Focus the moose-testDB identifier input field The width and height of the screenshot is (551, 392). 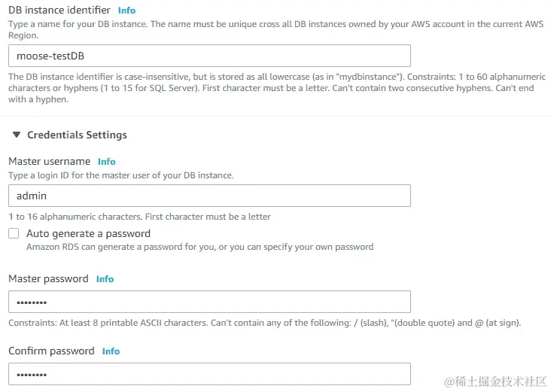pos(209,56)
